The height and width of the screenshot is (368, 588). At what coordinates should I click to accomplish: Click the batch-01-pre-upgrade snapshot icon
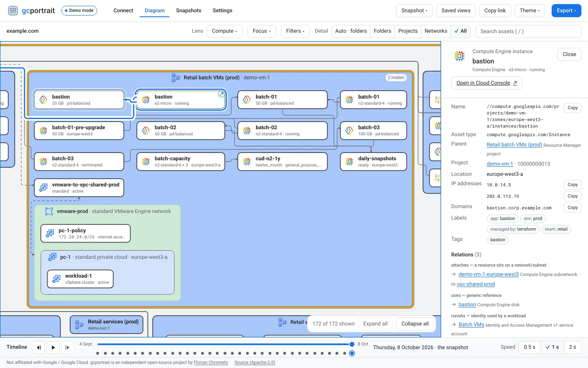click(x=43, y=130)
